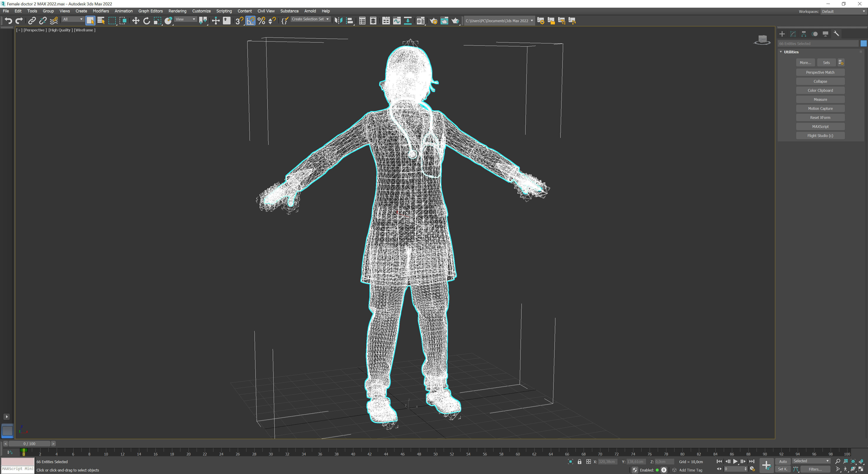868x474 pixels.
Task: Toggle the Spinner Snap button
Action: point(272,21)
